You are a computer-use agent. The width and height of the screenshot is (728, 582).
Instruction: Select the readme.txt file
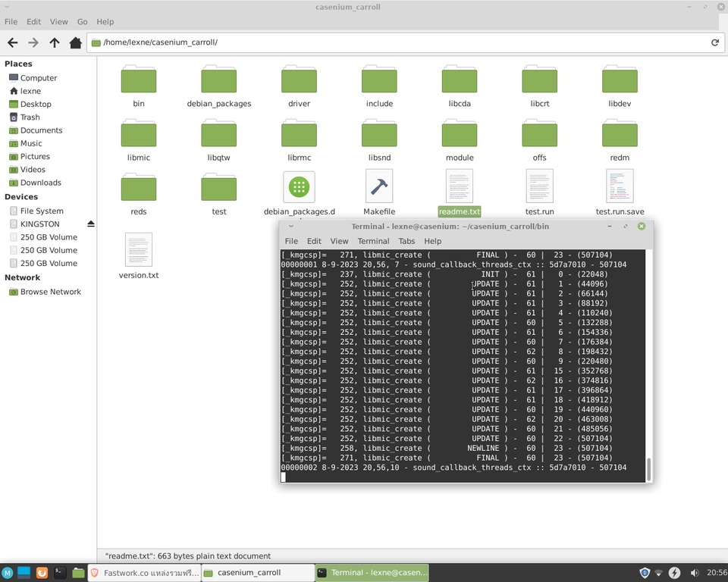tap(460, 193)
